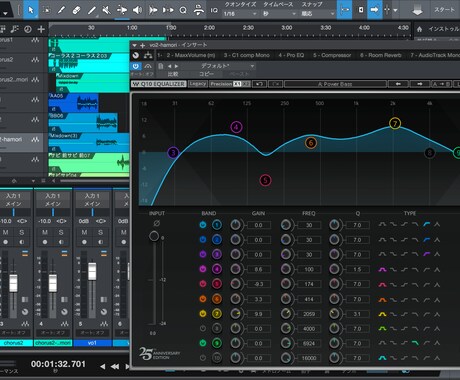Click the Q10 undo arrow button

pos(259,84)
